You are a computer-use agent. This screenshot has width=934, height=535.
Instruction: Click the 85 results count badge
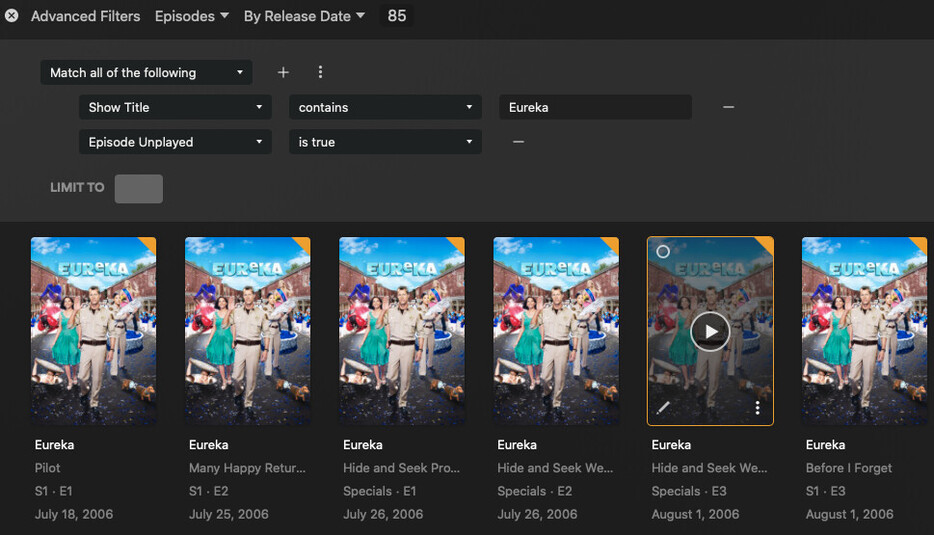(397, 15)
